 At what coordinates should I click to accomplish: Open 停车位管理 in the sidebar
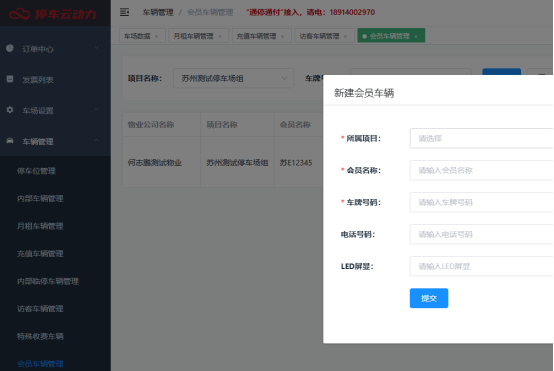pyautogui.click(x=36, y=171)
